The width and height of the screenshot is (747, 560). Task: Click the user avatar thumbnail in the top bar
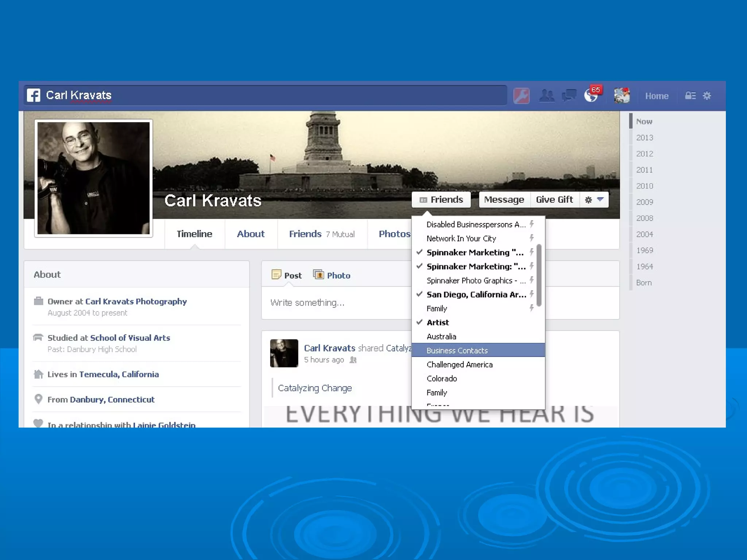pyautogui.click(x=622, y=96)
